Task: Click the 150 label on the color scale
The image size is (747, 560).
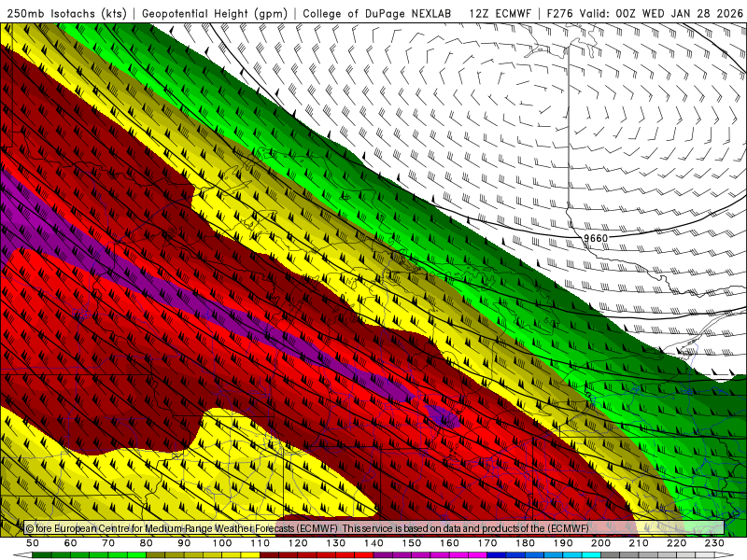Action: (411, 543)
